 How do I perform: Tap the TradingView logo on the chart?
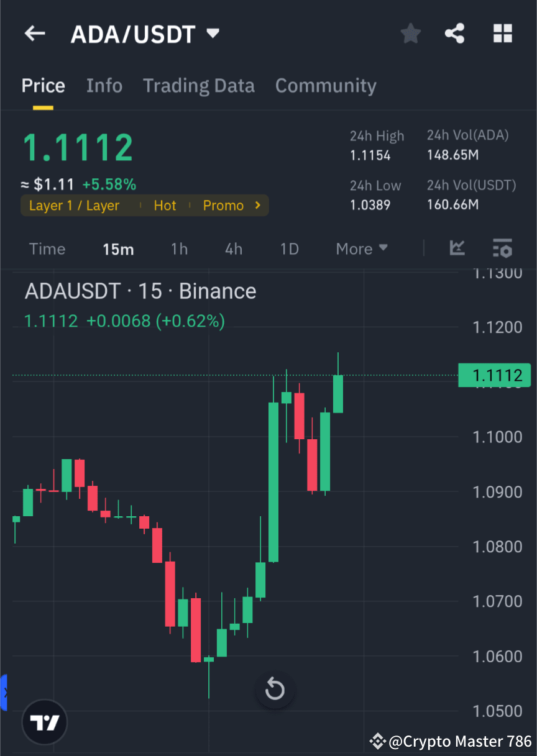(44, 722)
